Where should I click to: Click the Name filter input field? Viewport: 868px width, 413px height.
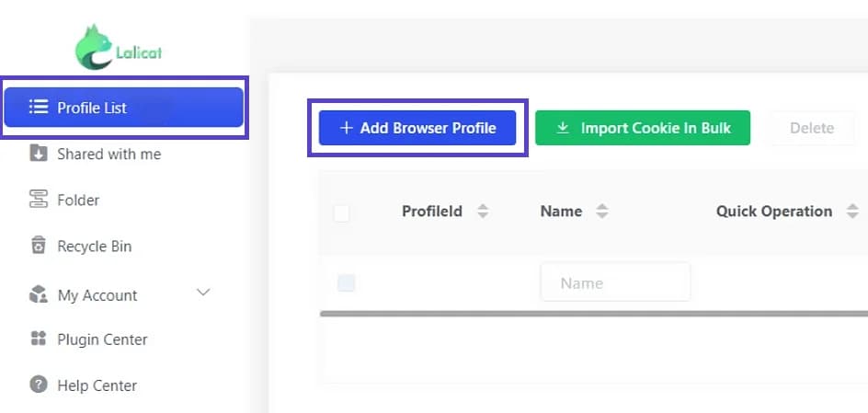pyautogui.click(x=615, y=282)
